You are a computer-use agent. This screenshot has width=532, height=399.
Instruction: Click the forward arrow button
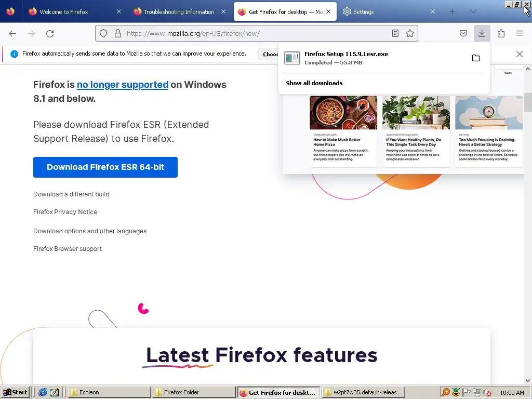tap(31, 34)
